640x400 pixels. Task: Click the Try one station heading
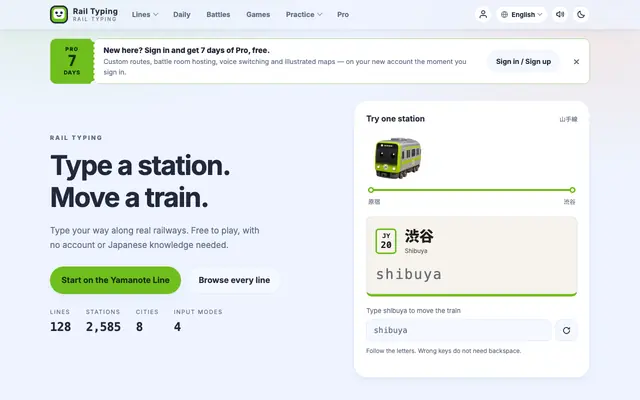396,119
